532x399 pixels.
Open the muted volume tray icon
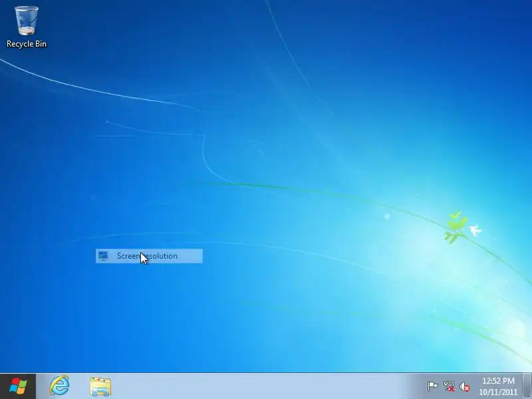[x=465, y=386]
